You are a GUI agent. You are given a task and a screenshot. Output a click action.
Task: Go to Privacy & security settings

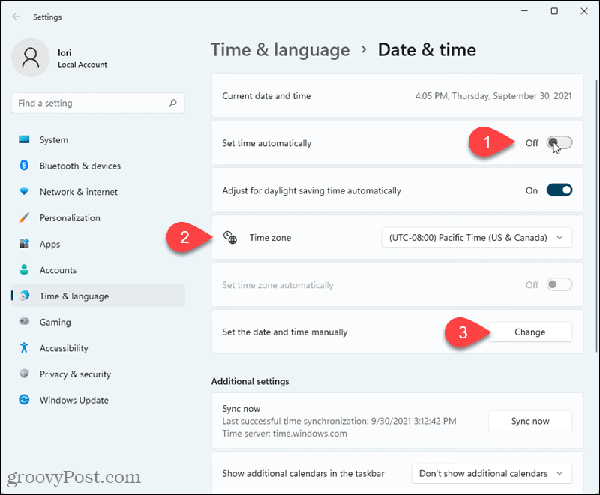click(75, 374)
